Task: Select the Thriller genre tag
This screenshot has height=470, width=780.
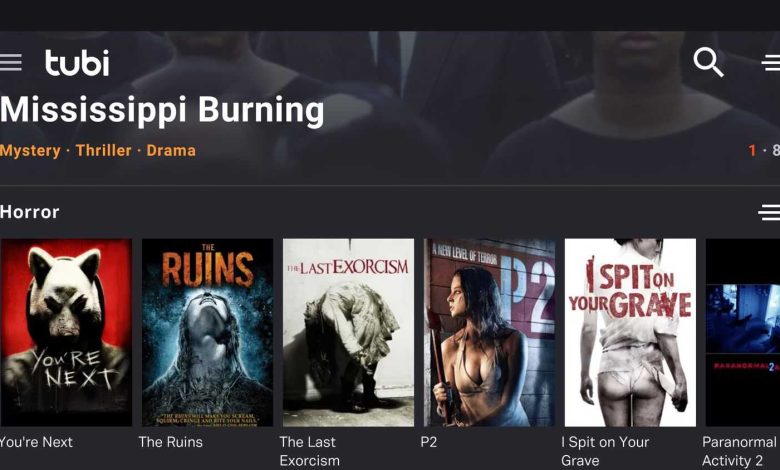Action: tap(103, 150)
